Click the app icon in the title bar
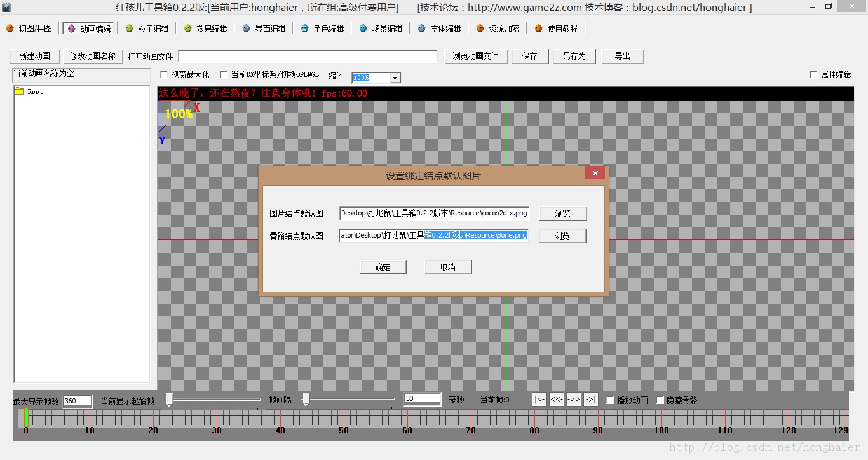 click(6, 7)
